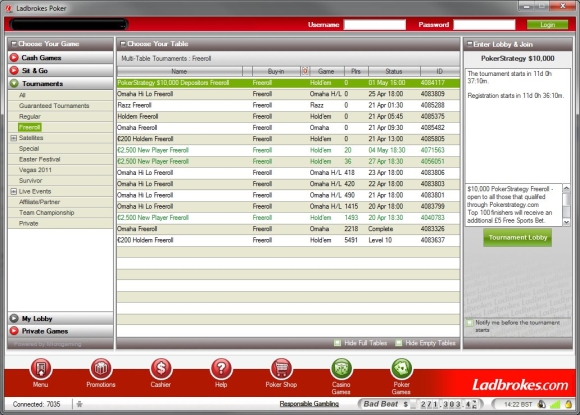Open the Promotions gift icon
Viewport: 580px width, 415px height.
click(101, 369)
